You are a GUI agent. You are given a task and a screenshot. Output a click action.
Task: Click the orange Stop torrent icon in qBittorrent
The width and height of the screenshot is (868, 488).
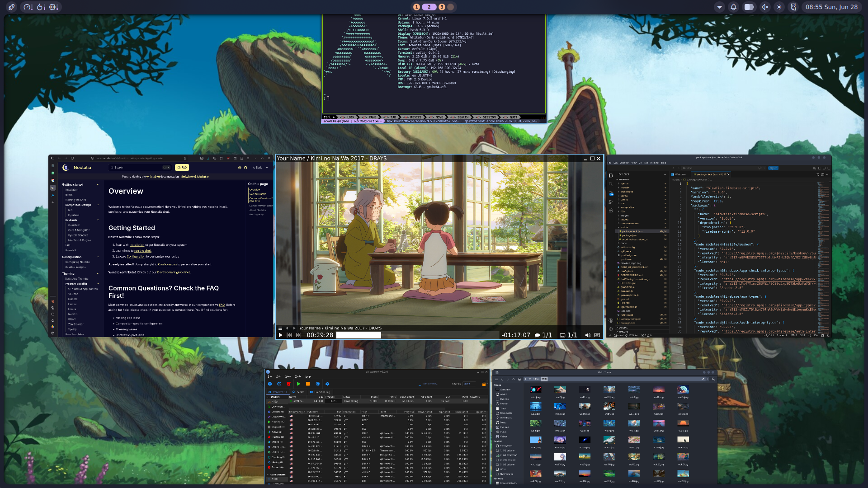(308, 384)
